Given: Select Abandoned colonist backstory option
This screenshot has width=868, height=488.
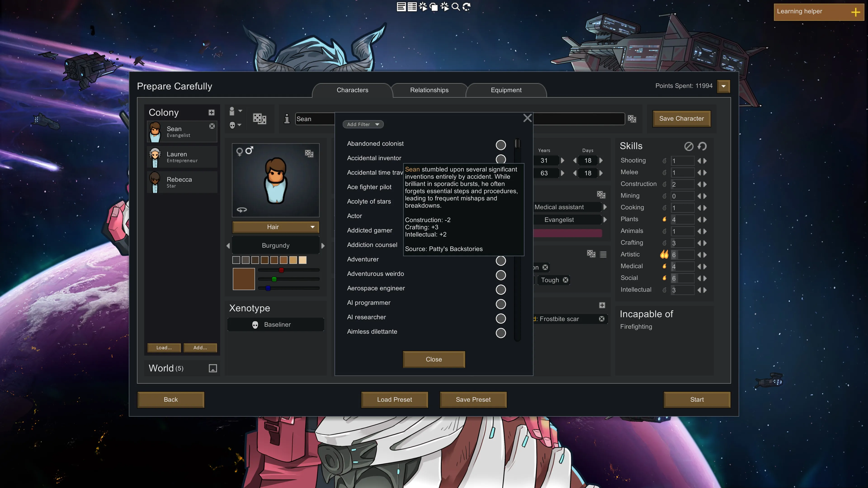Looking at the screenshot, I should pyautogui.click(x=501, y=145).
